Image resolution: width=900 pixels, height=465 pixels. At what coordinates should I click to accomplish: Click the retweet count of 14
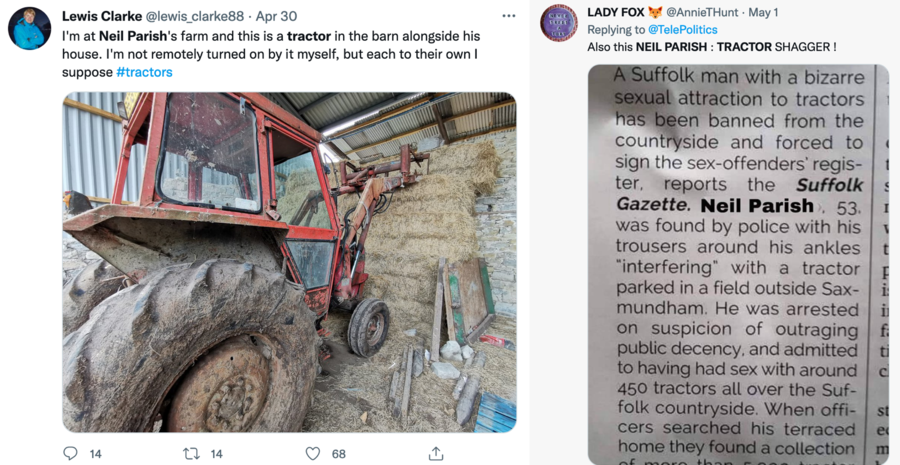point(217,454)
